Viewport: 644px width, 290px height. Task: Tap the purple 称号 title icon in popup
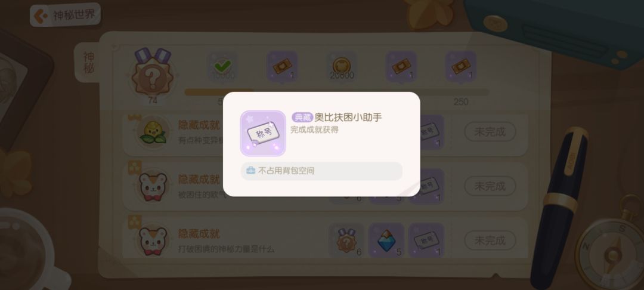(x=263, y=134)
